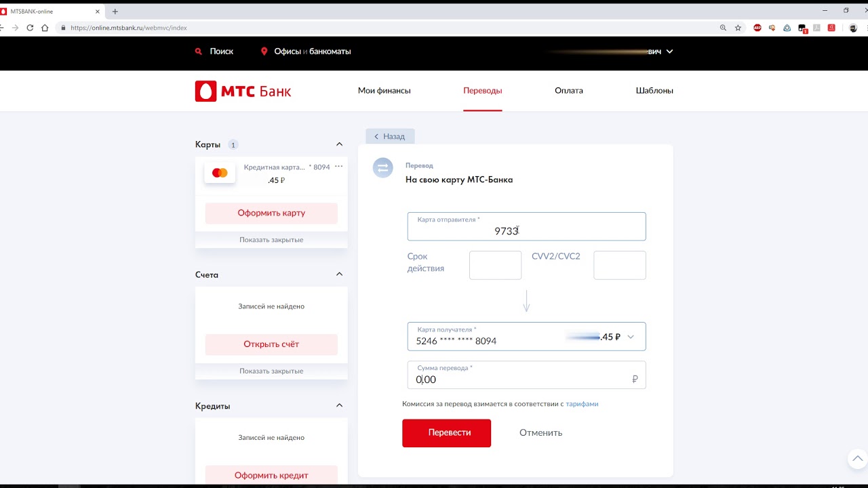Open the Мои финансы tab
This screenshot has width=868, height=488.
384,91
